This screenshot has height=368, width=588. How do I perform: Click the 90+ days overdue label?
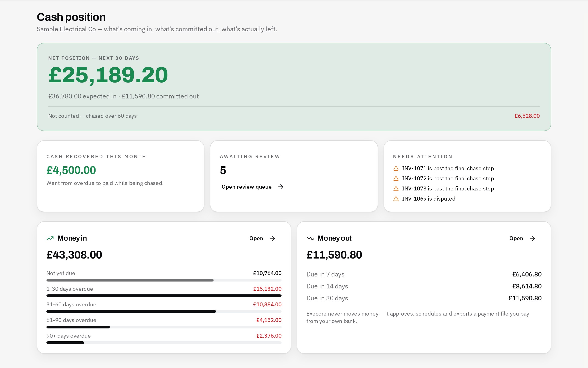tap(68, 336)
